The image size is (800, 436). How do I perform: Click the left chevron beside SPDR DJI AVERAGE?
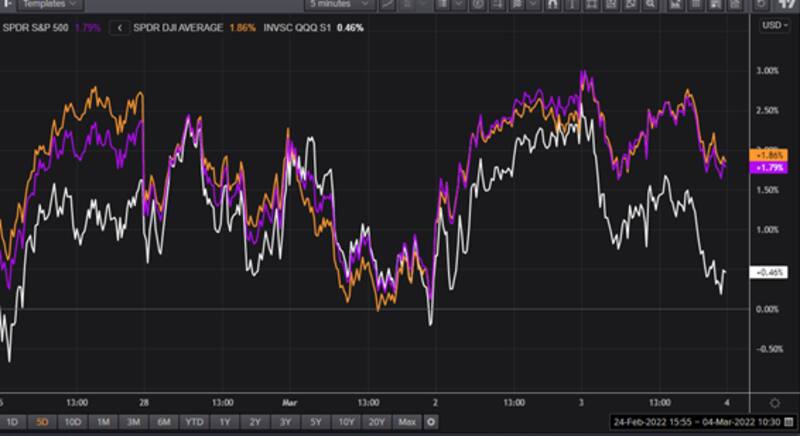pos(121,27)
